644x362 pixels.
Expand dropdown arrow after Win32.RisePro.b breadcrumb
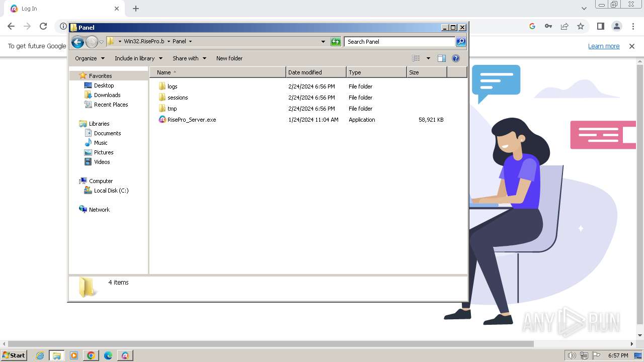pyautogui.click(x=169, y=42)
